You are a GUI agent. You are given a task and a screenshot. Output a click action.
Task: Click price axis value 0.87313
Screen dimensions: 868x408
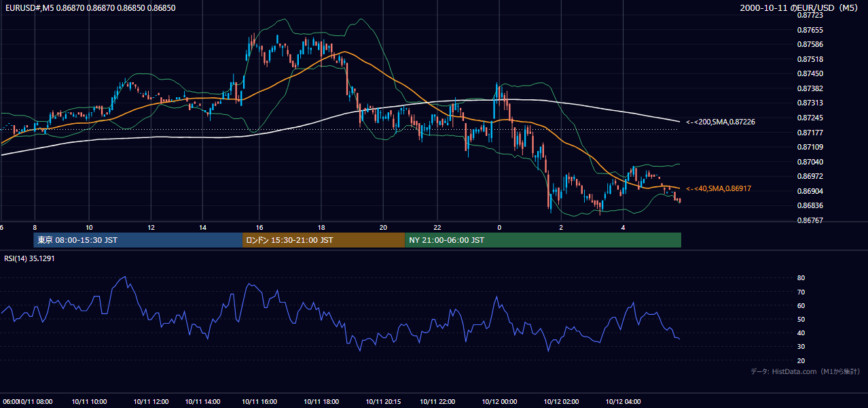click(x=810, y=103)
